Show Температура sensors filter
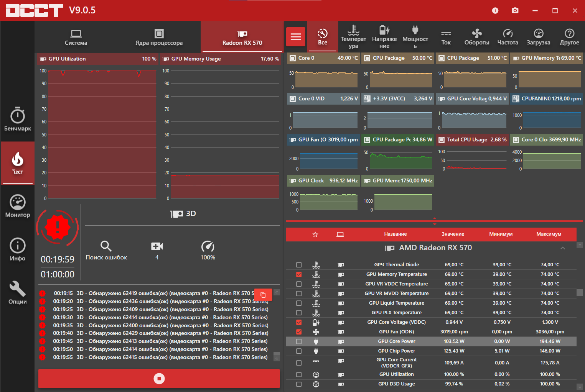 [x=353, y=37]
